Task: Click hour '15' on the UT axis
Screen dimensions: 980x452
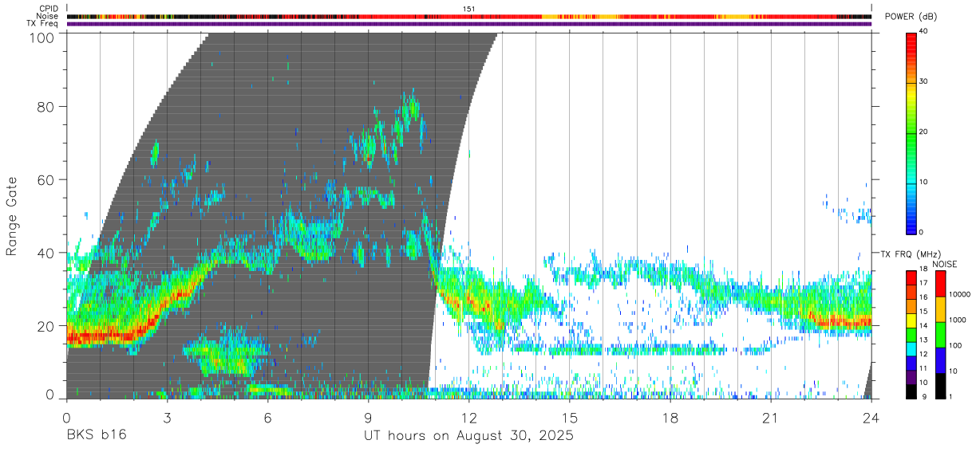Action: tap(570, 418)
